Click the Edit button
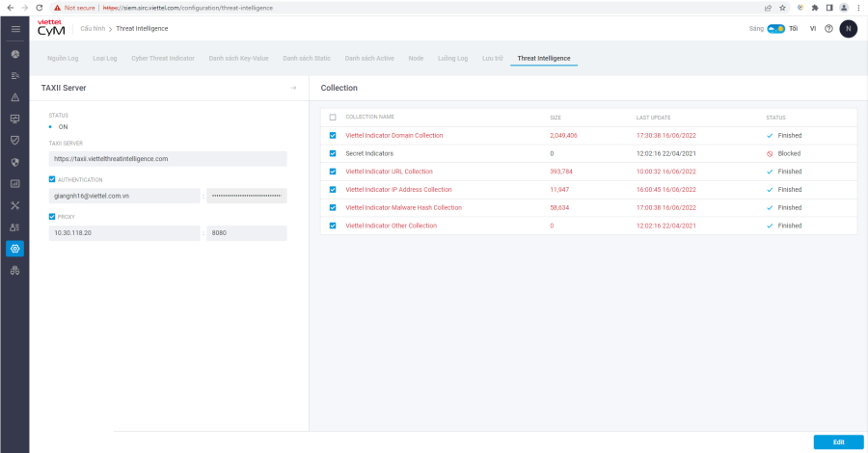The height and width of the screenshot is (453, 868). 838,441
